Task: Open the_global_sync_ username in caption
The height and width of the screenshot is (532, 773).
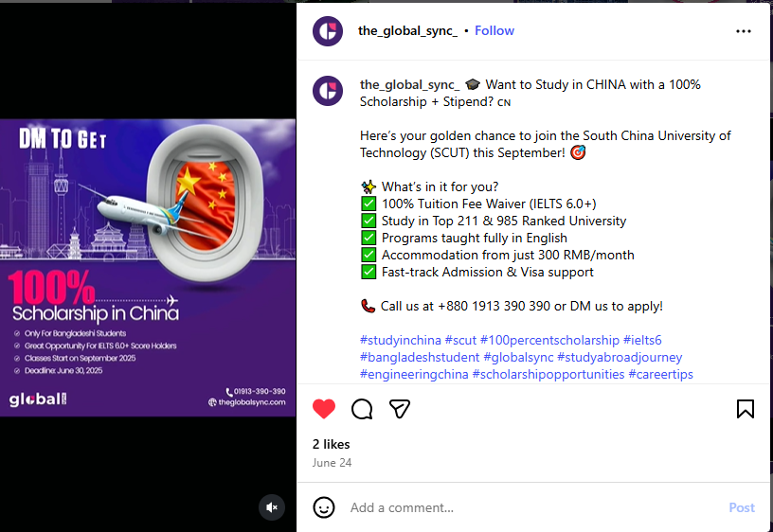Action: point(409,85)
